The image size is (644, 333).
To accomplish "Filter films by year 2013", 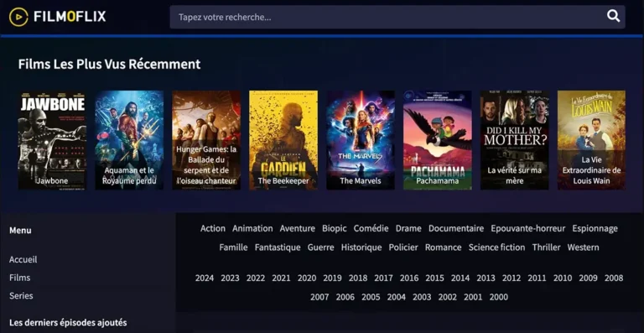I will click(486, 278).
